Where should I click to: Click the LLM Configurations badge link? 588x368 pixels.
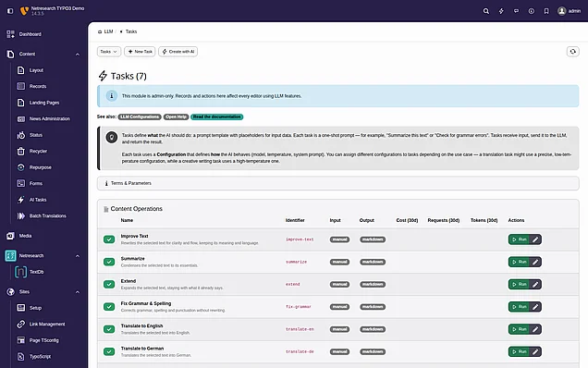[140, 117]
